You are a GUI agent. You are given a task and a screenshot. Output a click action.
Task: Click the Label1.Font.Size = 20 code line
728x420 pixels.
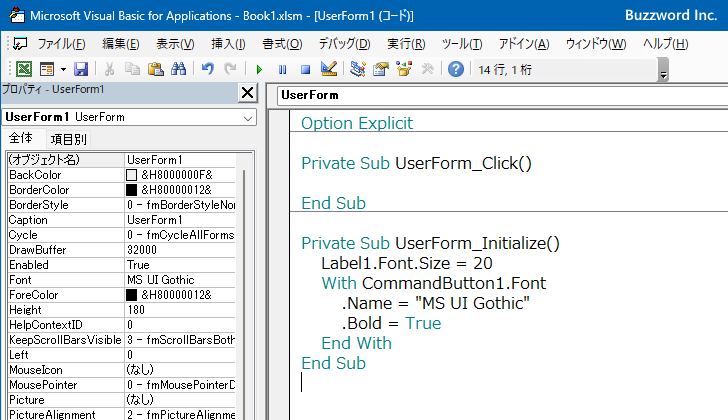tap(407, 263)
